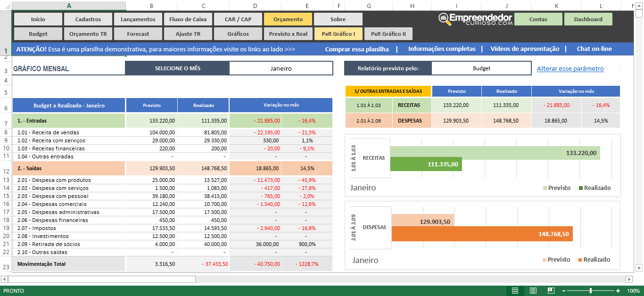Open the Fluxo de Caixa tab

pos(188,19)
